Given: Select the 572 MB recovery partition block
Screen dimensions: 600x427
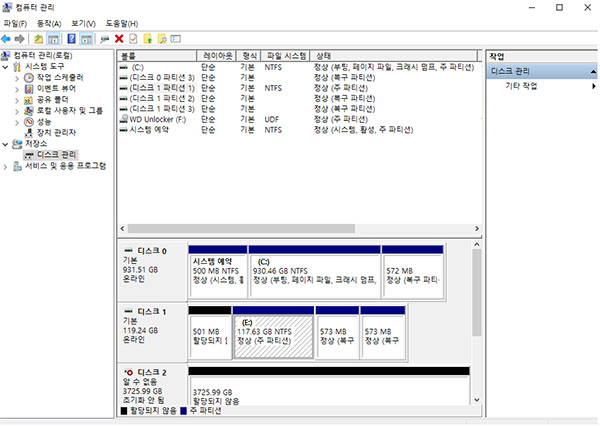Looking at the screenshot, I should pos(412,272).
